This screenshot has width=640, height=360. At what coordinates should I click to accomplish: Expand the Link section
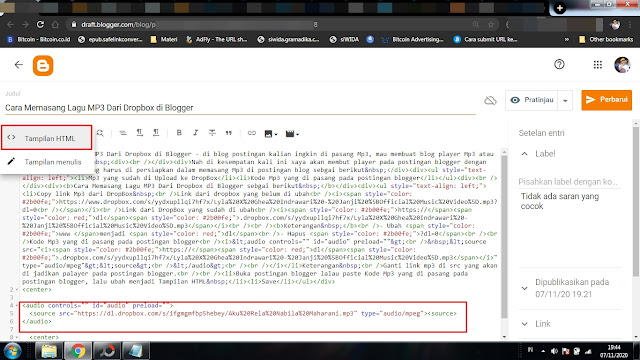524,324
